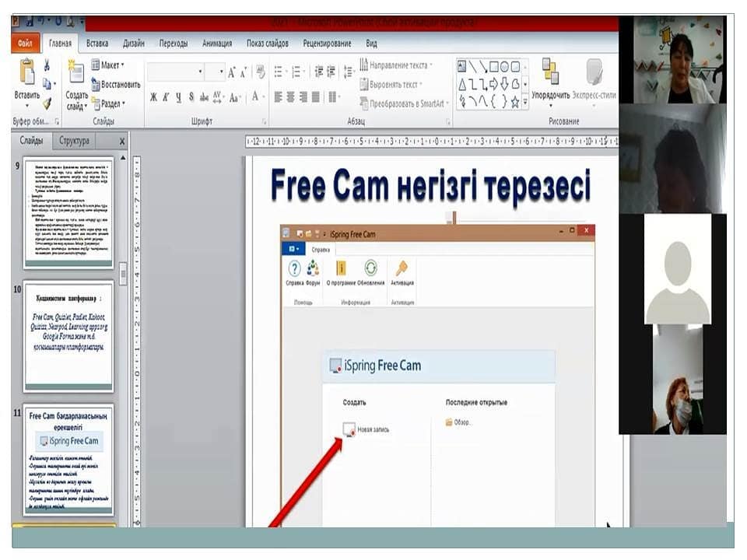Click the Создать слайд button
This screenshot has height=560, width=747.
(76, 85)
